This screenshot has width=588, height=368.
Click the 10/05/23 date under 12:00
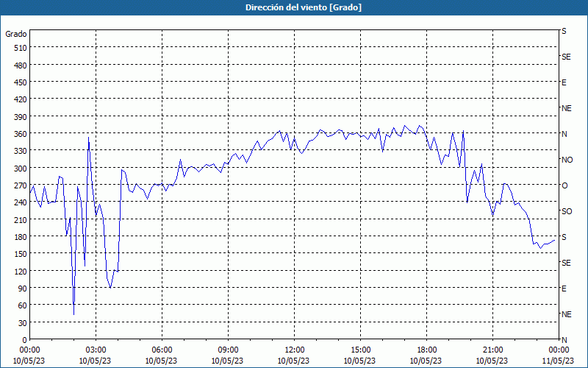293,361
